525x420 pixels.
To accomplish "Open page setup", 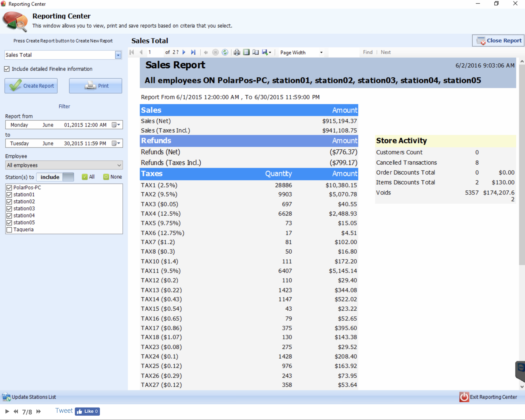I will pos(255,52).
